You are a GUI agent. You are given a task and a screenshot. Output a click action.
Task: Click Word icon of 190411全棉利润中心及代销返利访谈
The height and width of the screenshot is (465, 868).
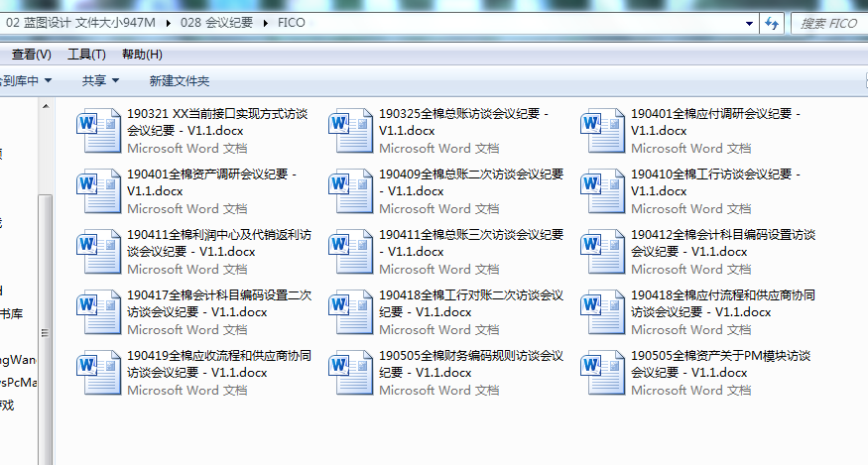(98, 252)
